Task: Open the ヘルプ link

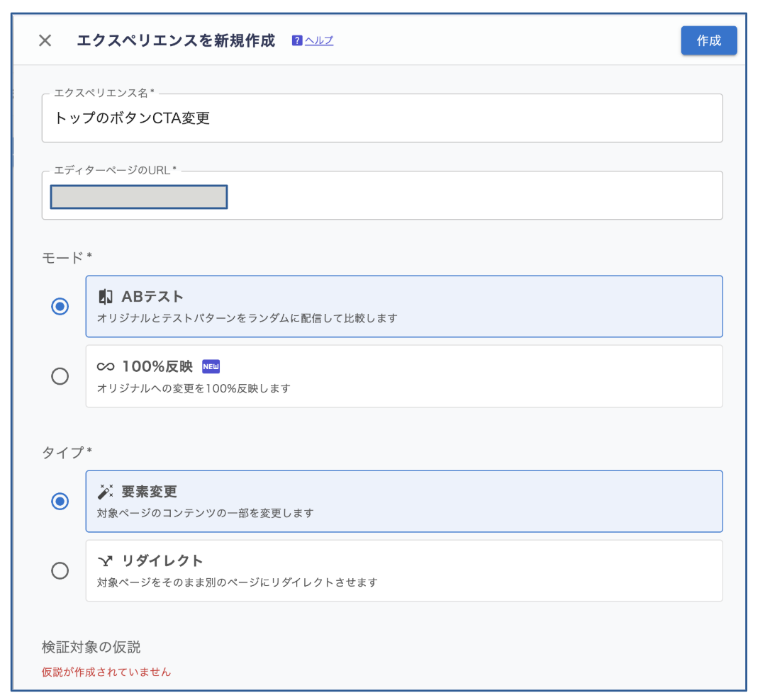Action: tap(319, 40)
